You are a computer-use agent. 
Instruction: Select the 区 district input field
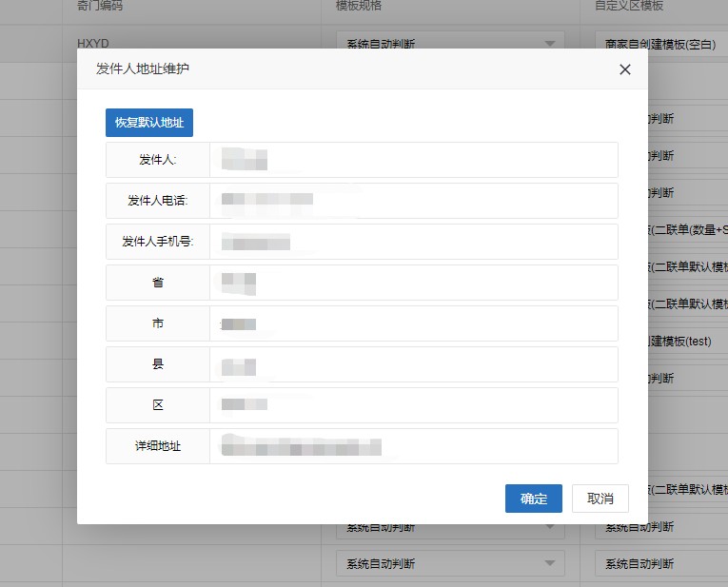413,405
